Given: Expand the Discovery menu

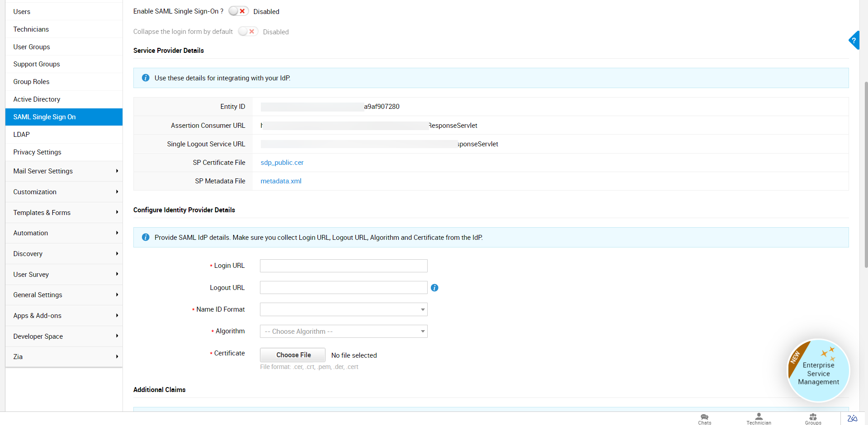Looking at the screenshot, I should (64, 254).
